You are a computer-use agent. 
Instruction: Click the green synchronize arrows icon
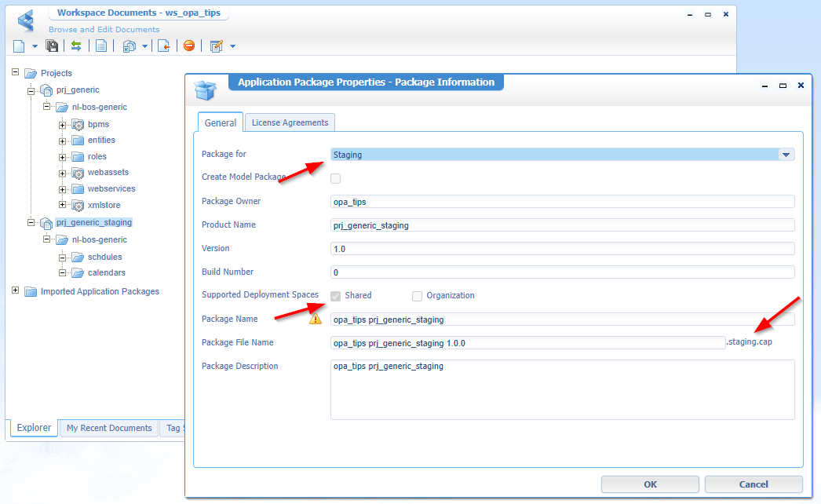pyautogui.click(x=76, y=46)
